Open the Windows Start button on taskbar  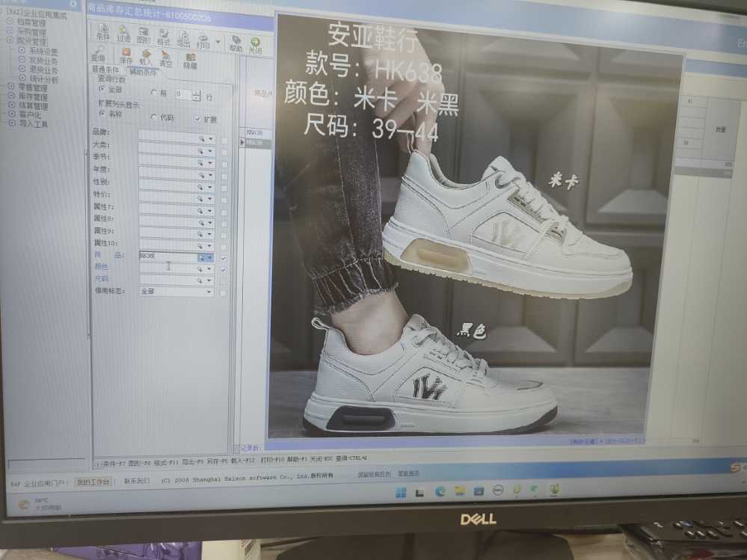401,492
